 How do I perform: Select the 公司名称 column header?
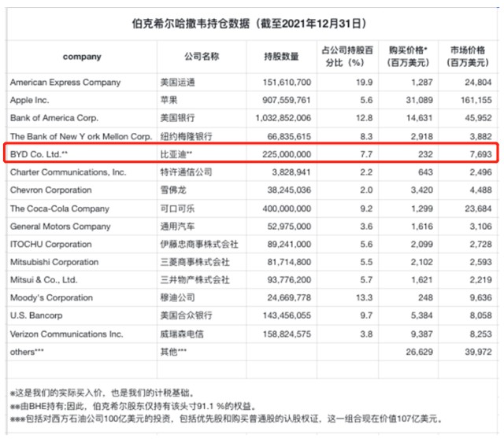(202, 57)
